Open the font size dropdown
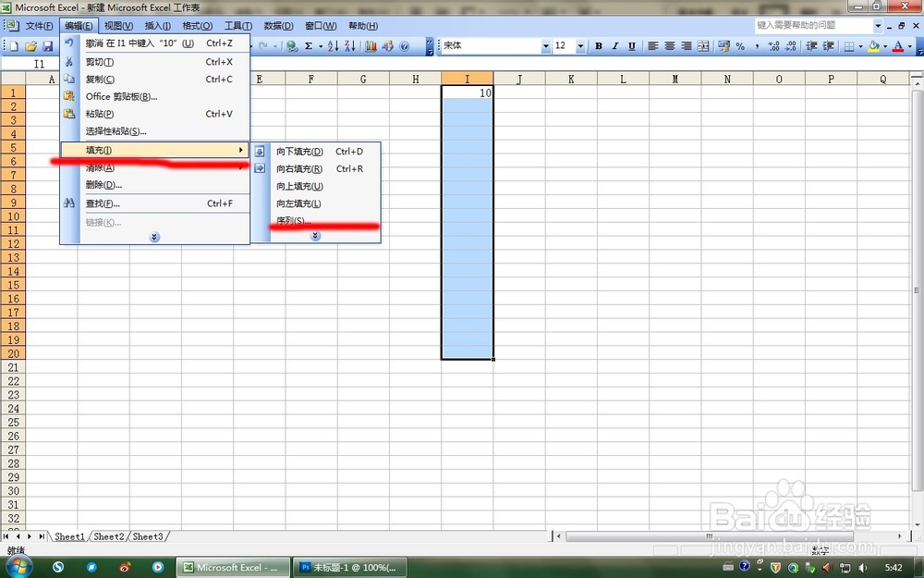The height and width of the screenshot is (578, 924). tap(580, 46)
